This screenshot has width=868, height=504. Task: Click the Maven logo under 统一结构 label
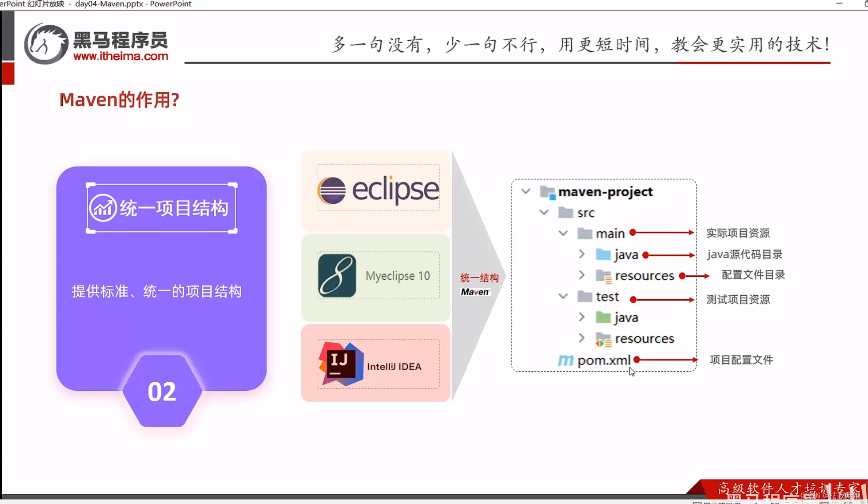click(x=476, y=292)
